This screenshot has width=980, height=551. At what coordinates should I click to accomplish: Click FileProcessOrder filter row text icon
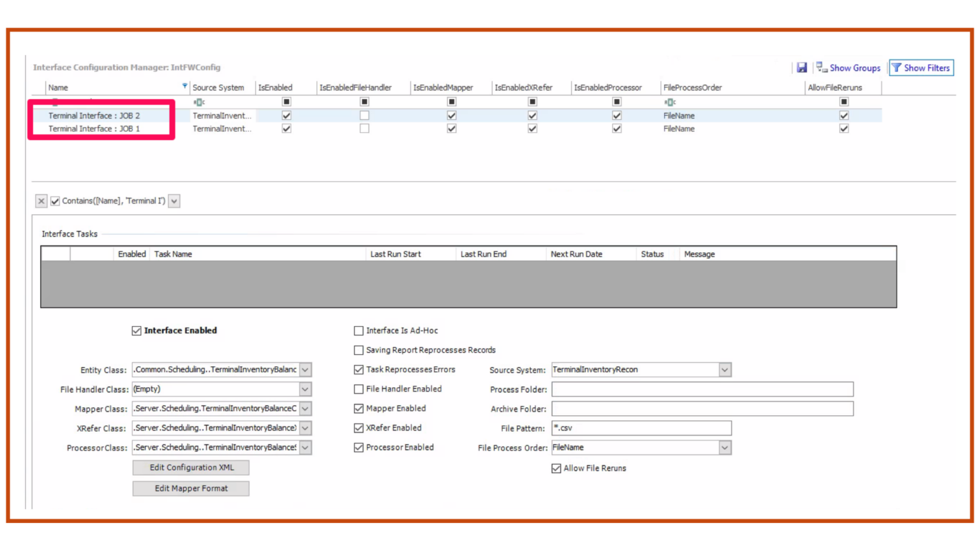tap(670, 102)
